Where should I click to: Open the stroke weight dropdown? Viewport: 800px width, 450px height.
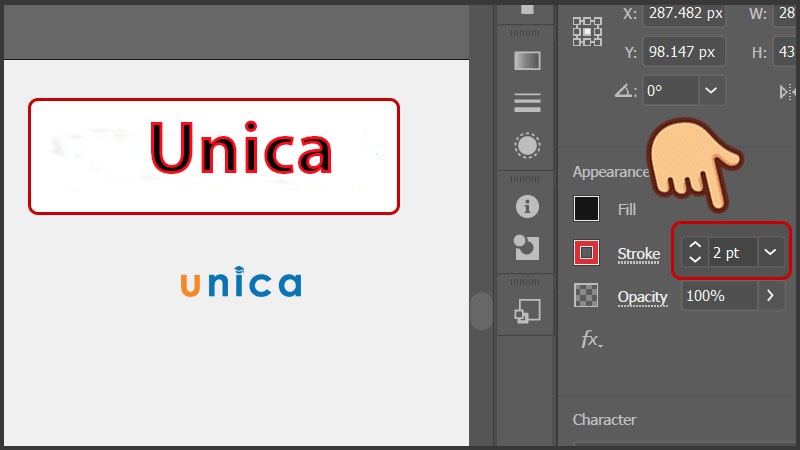[771, 252]
